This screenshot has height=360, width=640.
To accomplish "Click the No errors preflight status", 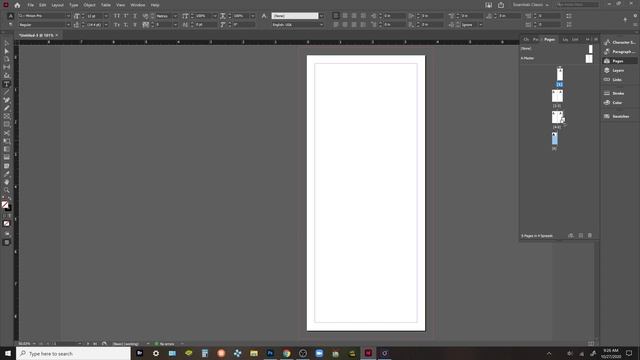I will click(164, 344).
